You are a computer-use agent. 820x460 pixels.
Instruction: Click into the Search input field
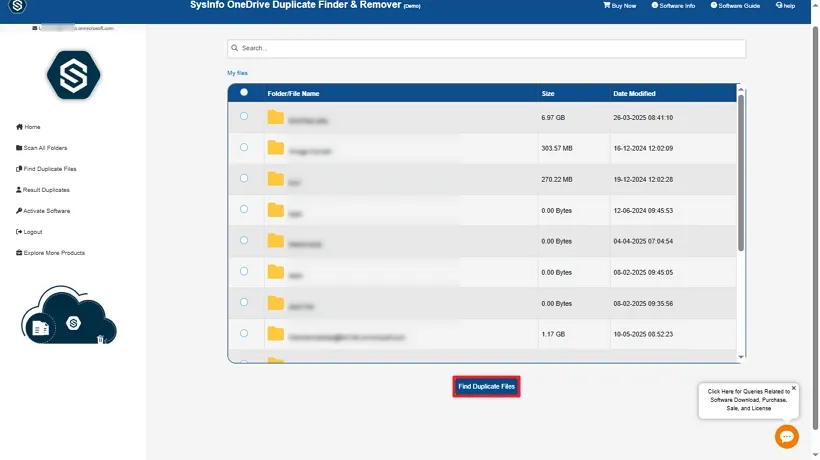[486, 48]
